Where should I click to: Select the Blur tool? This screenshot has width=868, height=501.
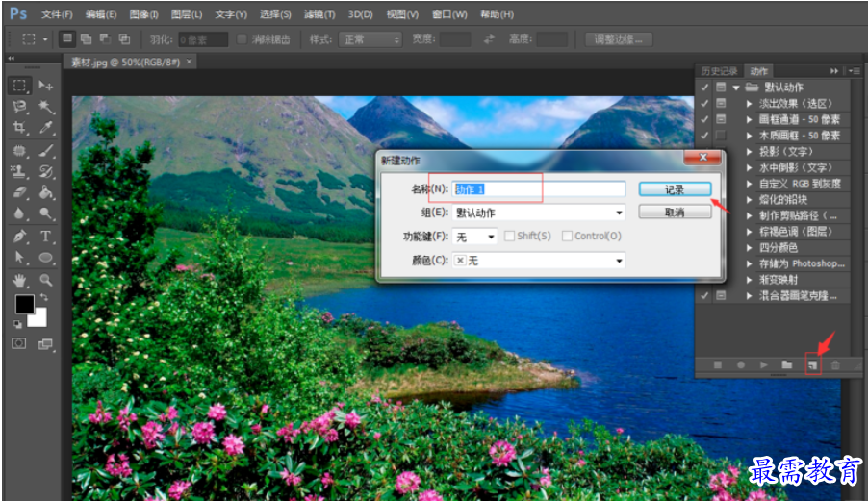click(x=19, y=213)
